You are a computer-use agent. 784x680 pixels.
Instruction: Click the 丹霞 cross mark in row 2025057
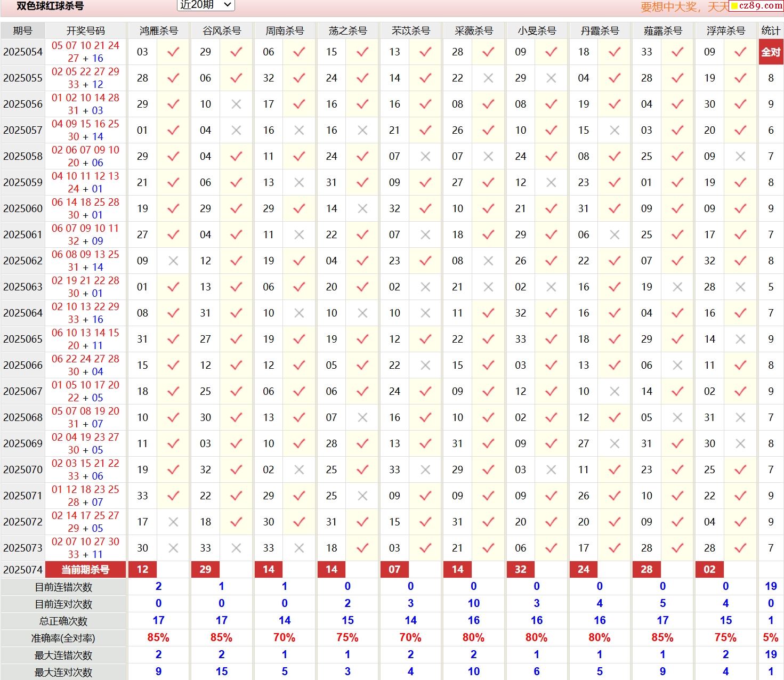615,131
